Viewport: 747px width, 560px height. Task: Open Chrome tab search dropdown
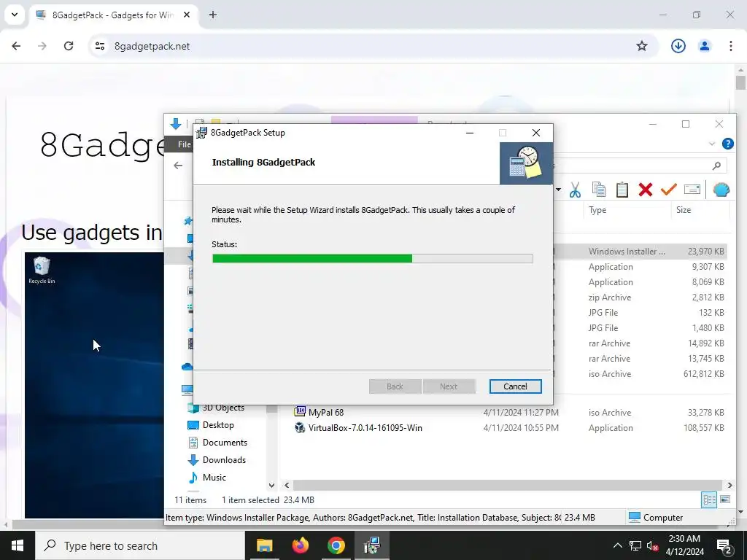(x=15, y=15)
